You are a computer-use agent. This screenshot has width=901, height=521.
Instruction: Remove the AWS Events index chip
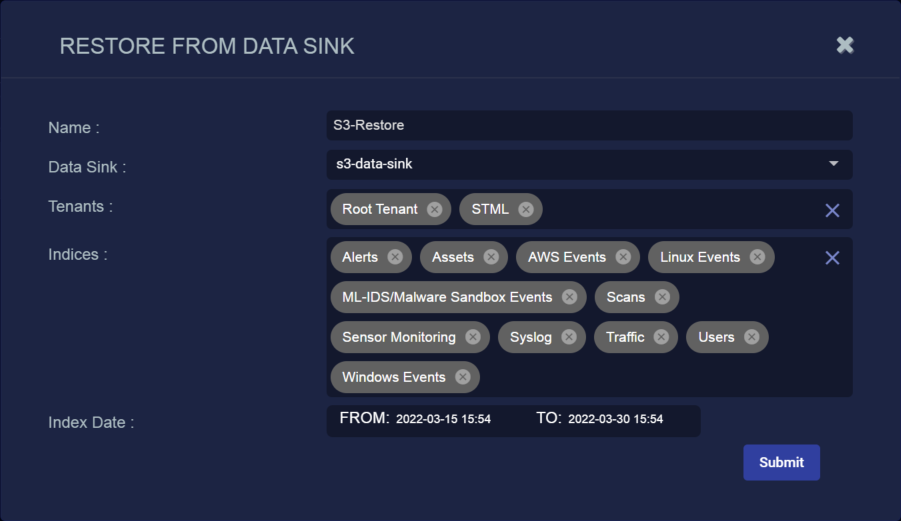[623, 257]
